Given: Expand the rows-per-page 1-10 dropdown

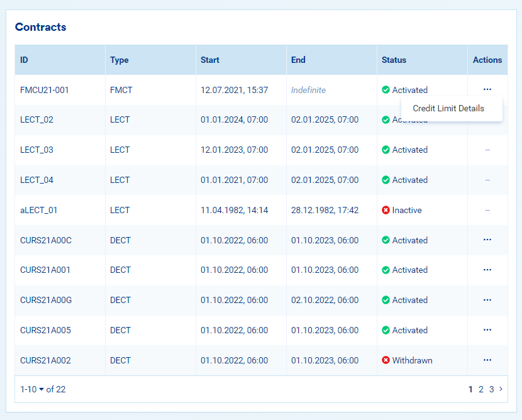Looking at the screenshot, I should coord(42,389).
